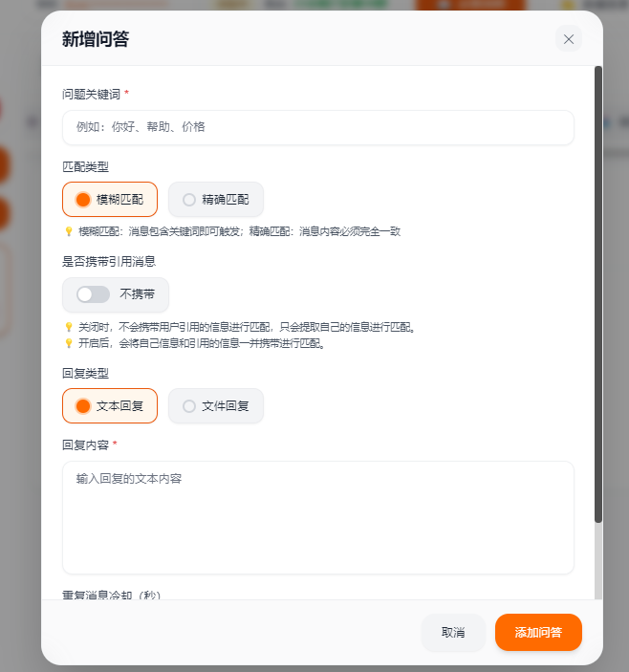This screenshot has width=629, height=672.
Task: Click the 新增问答 dialog title
Action: 96,39
